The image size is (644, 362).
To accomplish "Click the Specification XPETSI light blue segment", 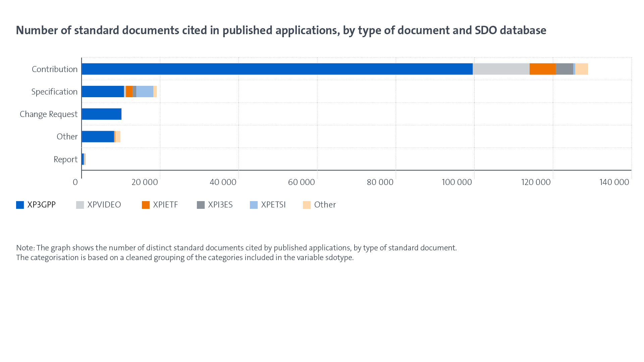I will click(145, 92).
